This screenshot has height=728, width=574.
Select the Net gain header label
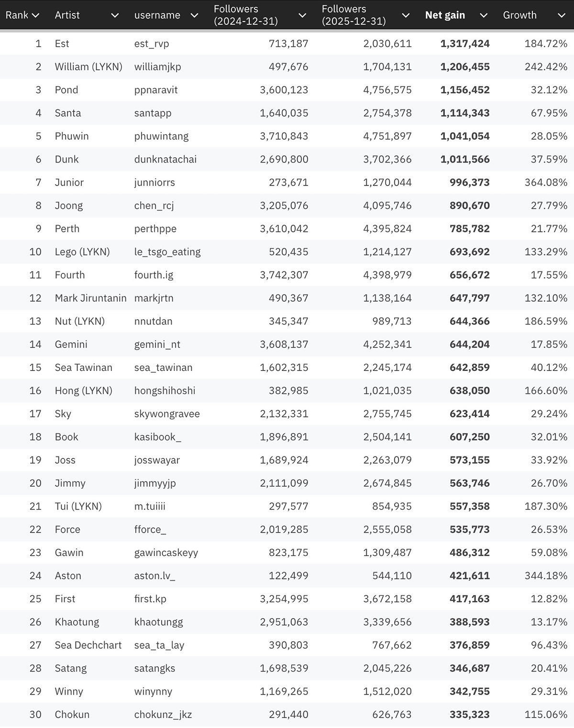coord(445,15)
